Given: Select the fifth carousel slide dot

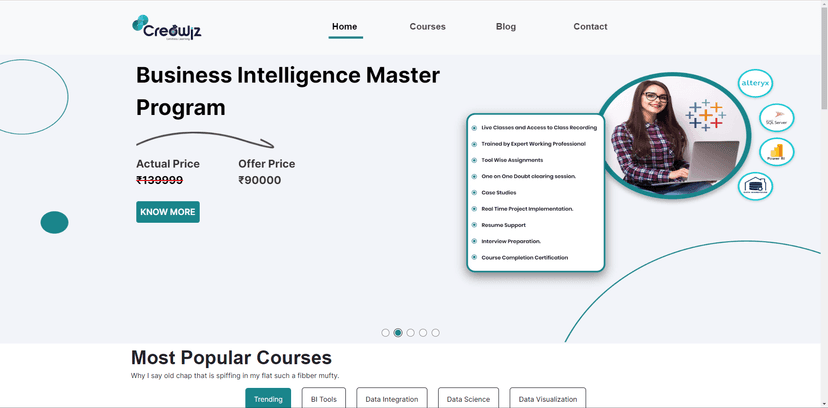Looking at the screenshot, I should (435, 333).
